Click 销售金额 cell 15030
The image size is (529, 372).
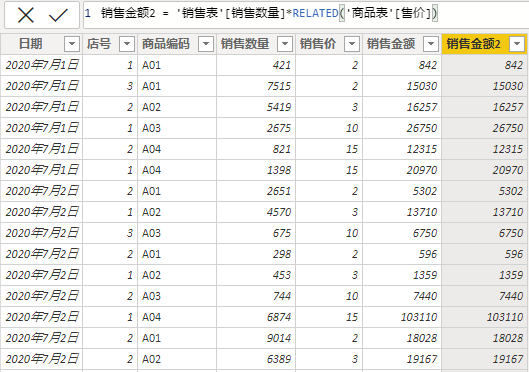pos(402,86)
